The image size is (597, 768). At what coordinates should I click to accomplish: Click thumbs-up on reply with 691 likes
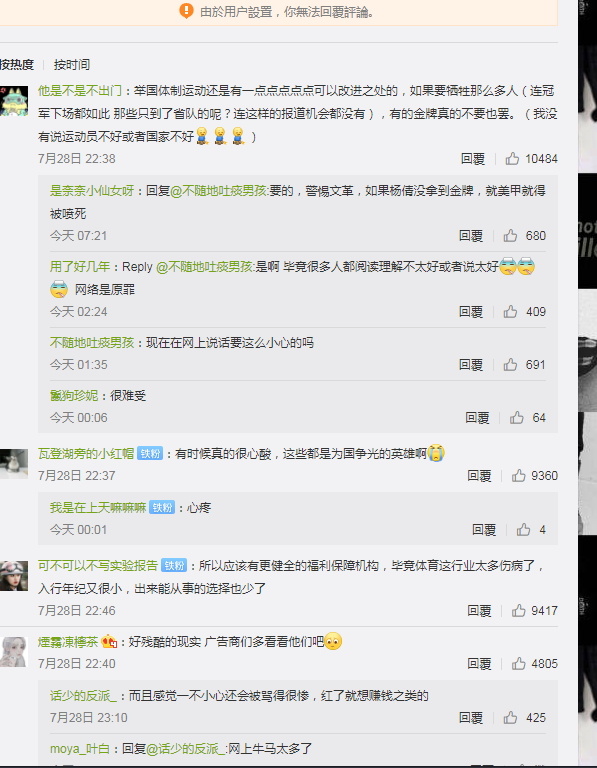tap(510, 364)
